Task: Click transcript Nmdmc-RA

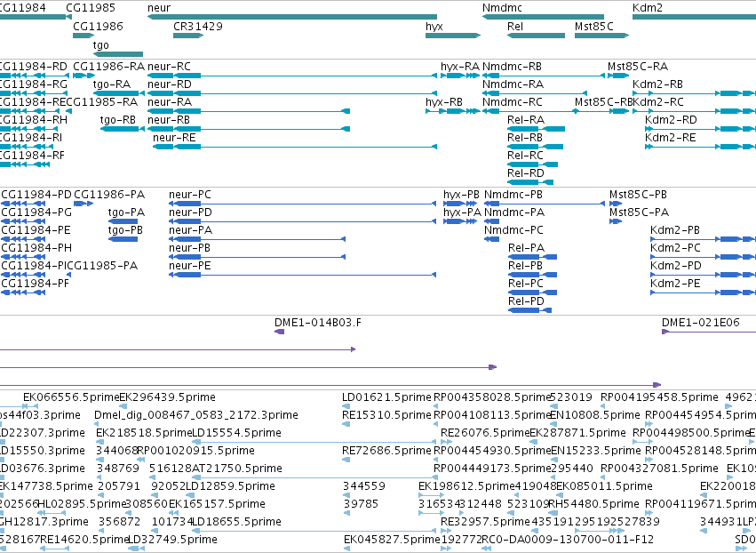Action: tap(535, 93)
